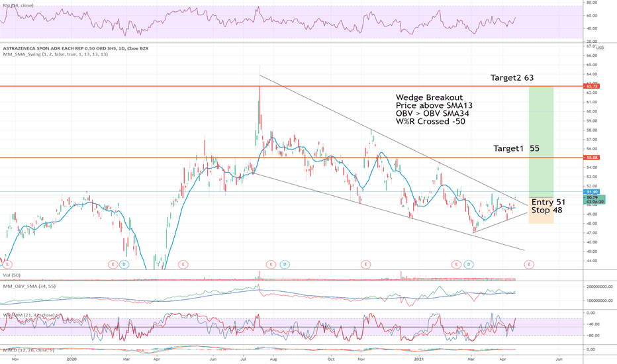
Task: Click the earnings E marker above Nov 2020
Action: [x=365, y=265]
